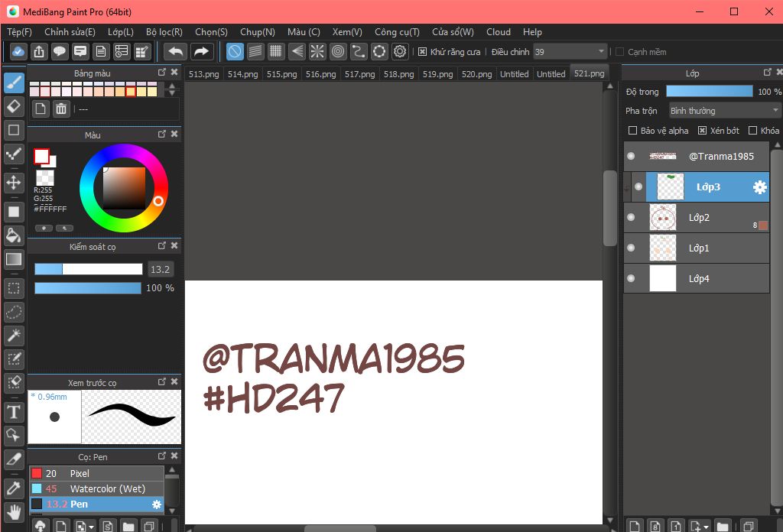Viewport: 783px width, 532px height.
Task: Open add layer dropdown arrow
Action: [706, 527]
